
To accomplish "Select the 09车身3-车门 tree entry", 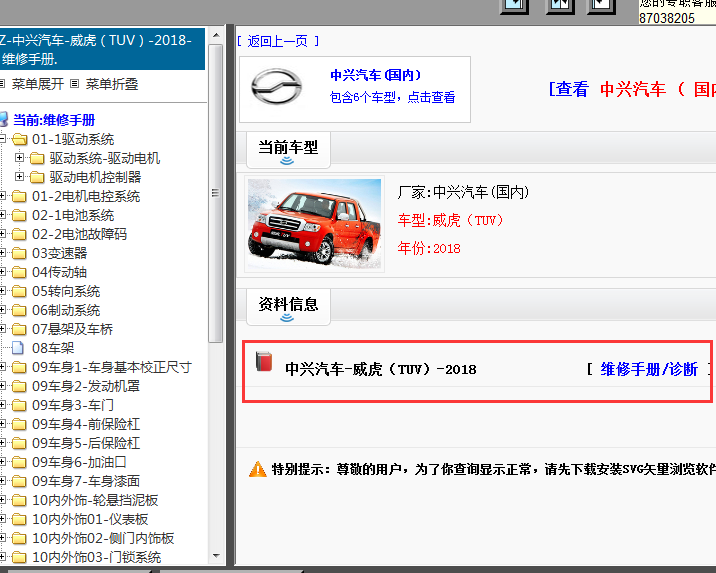I will point(73,405).
